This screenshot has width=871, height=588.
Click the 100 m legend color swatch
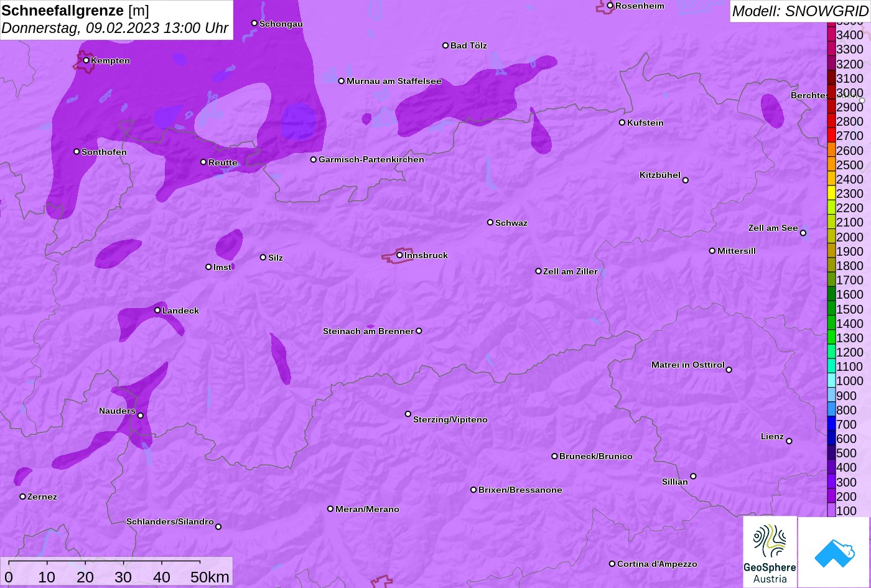[x=831, y=510]
